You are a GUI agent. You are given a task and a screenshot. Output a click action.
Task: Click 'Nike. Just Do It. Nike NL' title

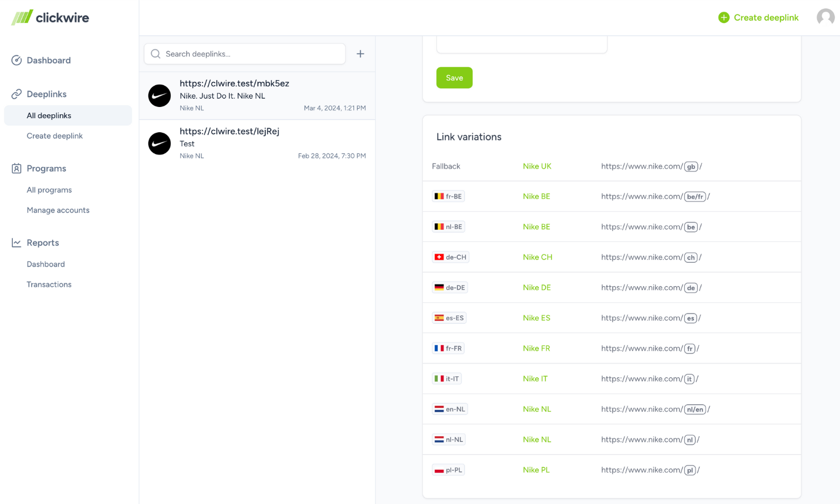(x=222, y=96)
